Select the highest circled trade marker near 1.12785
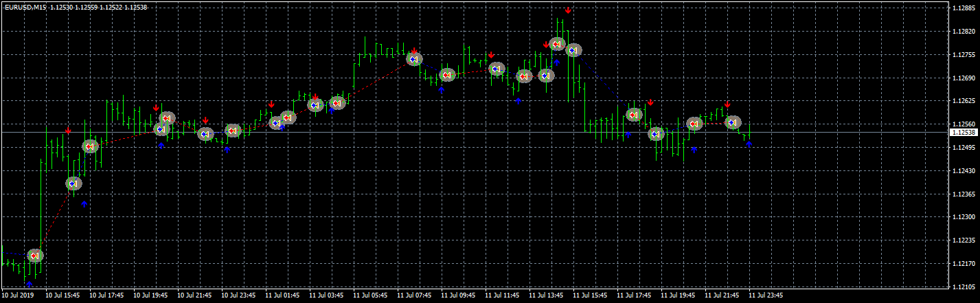 coord(557,44)
